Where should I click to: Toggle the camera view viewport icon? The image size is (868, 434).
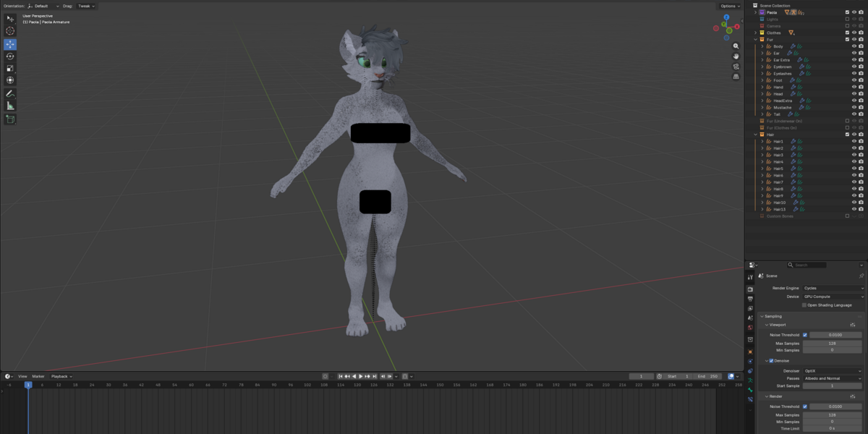point(736,67)
